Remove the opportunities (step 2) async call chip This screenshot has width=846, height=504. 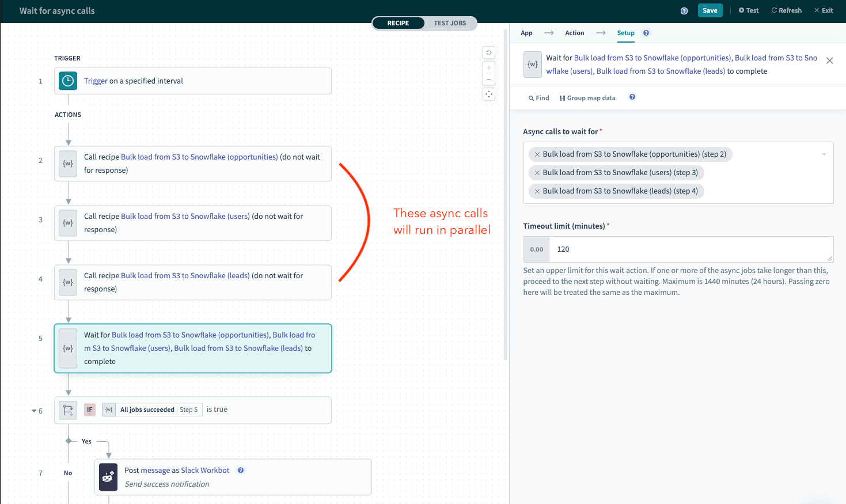point(537,154)
